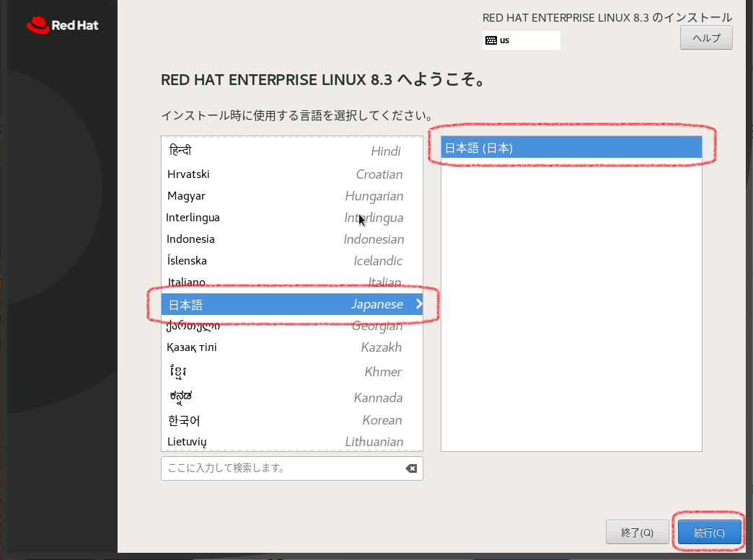Click the 終了(Q) quit button
This screenshot has height=560, width=753.
point(638,532)
